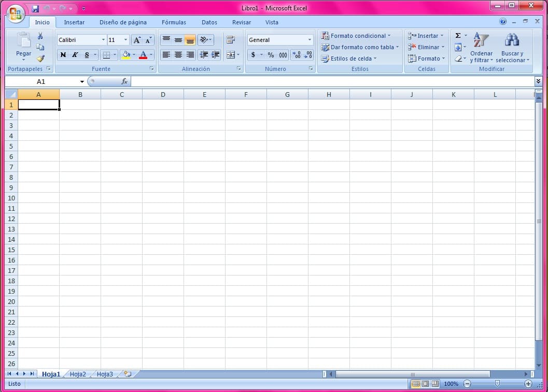Screen dimensions: 548x392
Task: Toggle bold N formatting
Action: click(63, 55)
